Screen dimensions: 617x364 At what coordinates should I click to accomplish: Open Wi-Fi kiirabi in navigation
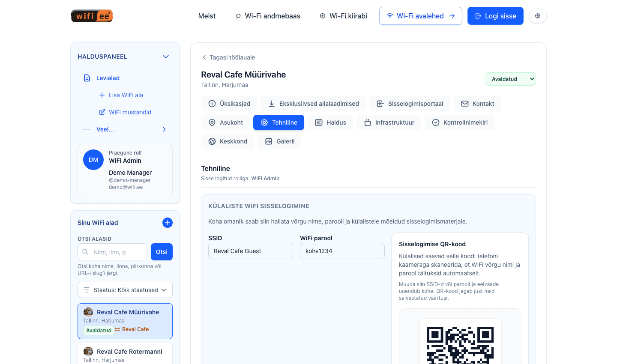pyautogui.click(x=343, y=16)
